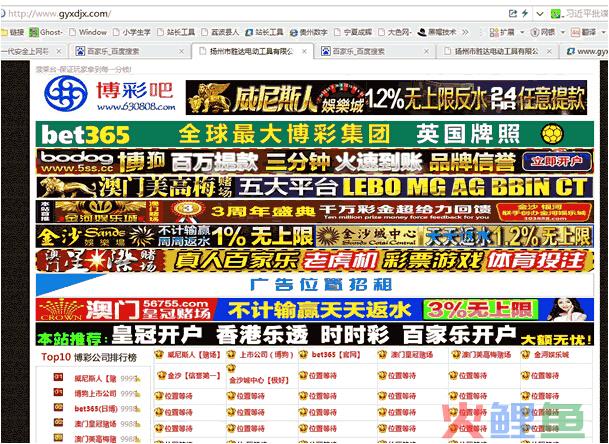The height and width of the screenshot is (444, 609).
Task: Open 澳门皇冠赌场 link in the grid
Action: coord(411,354)
